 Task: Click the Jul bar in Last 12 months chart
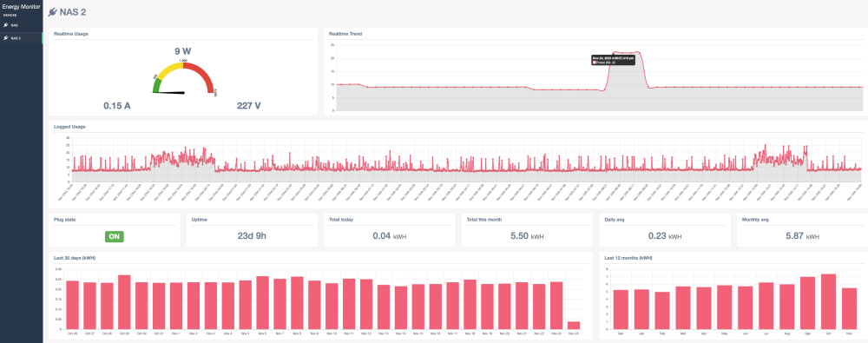tap(766, 306)
